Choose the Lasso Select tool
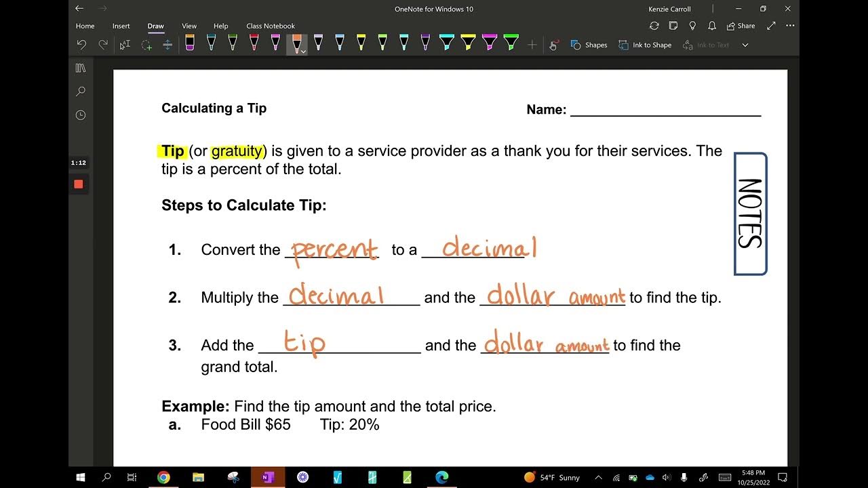The image size is (868, 488). click(146, 45)
